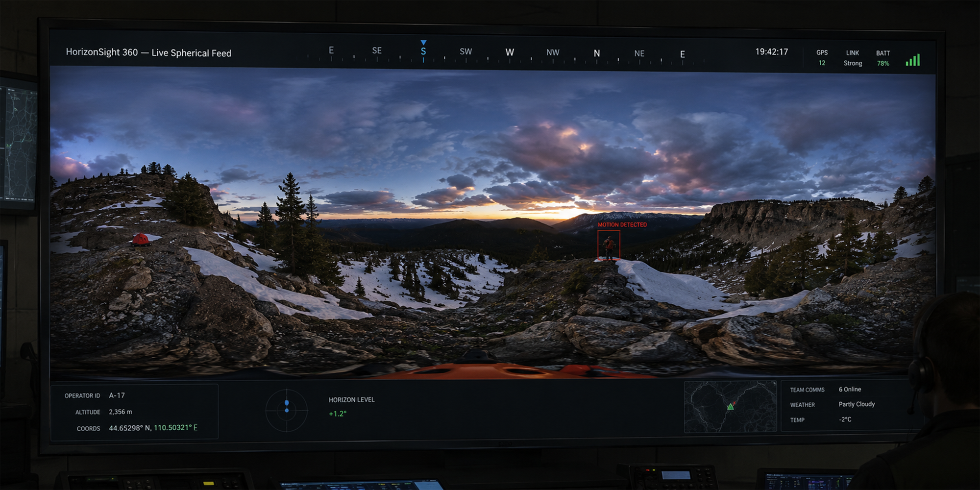Click the Operator ID A-17 field
This screenshot has height=490, width=980.
click(95, 395)
